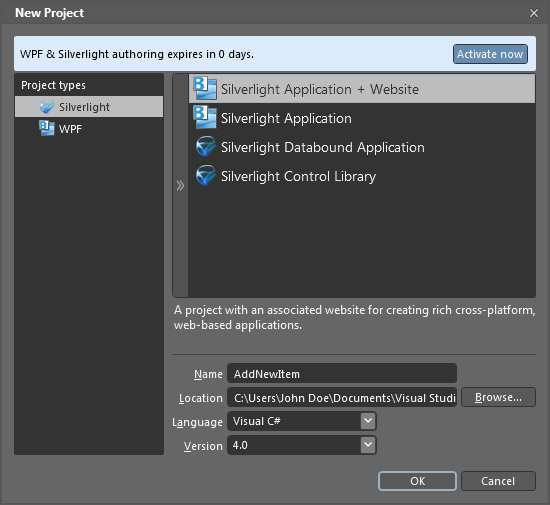Click the Silverlight Control Library template icon
The height and width of the screenshot is (505, 550).
click(x=206, y=175)
